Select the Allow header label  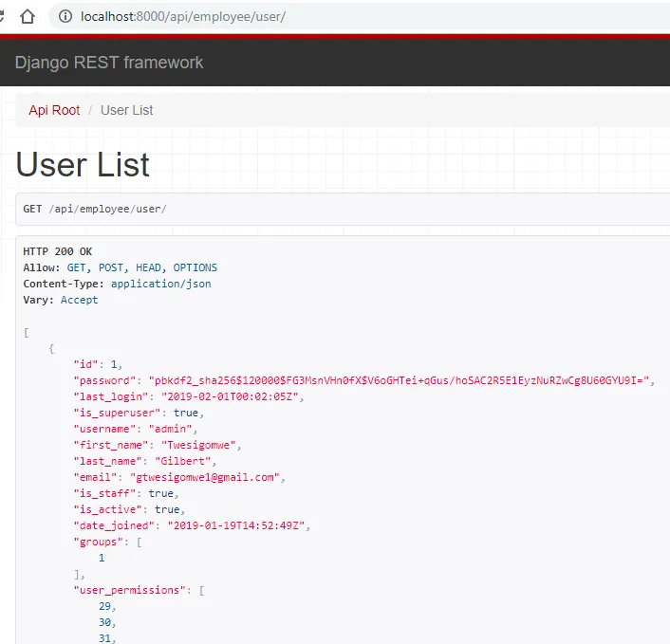pos(42,267)
